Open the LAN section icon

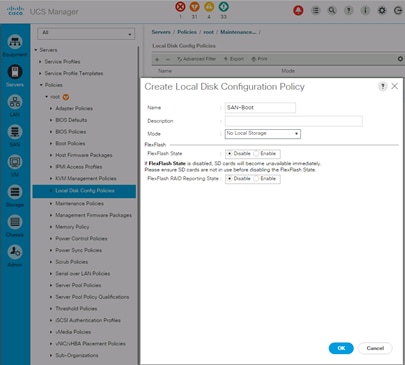(x=15, y=102)
